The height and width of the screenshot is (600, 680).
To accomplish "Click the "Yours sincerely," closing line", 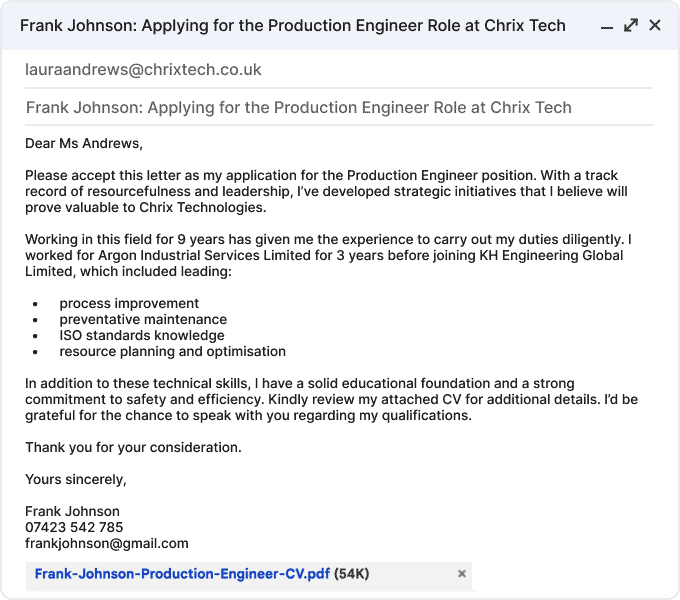I will pyautogui.click(x=76, y=479).
